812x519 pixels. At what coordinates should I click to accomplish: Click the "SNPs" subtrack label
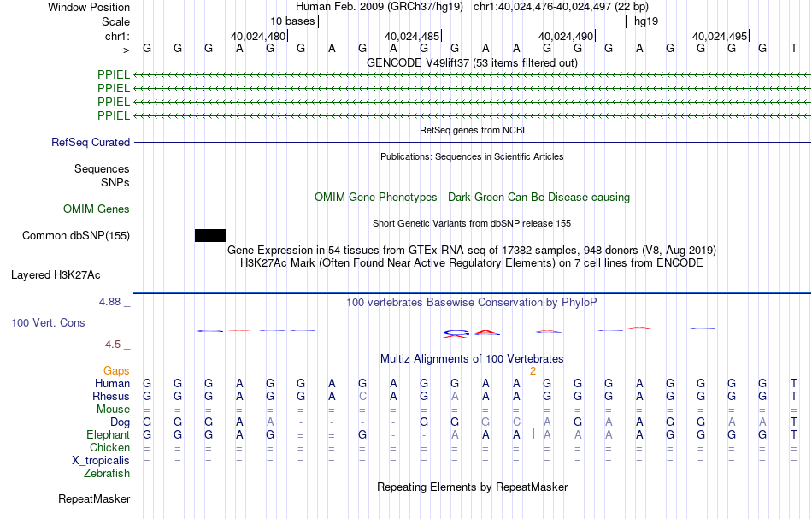(115, 182)
